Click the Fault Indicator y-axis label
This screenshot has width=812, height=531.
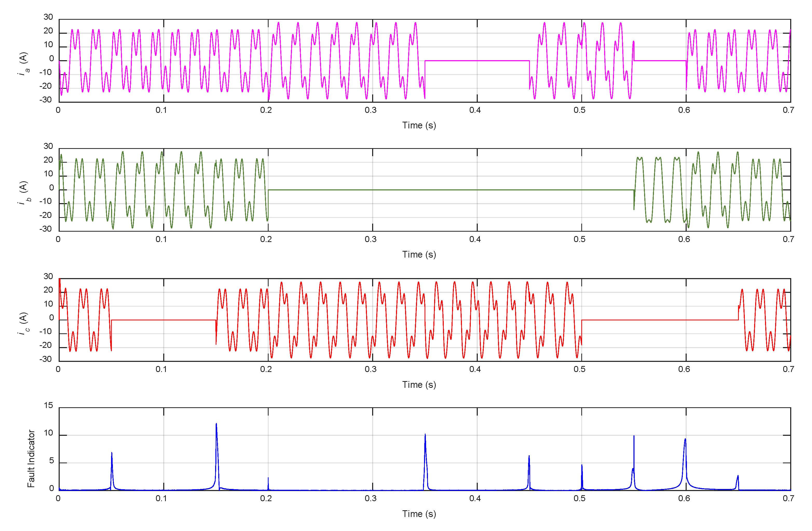click(x=31, y=458)
